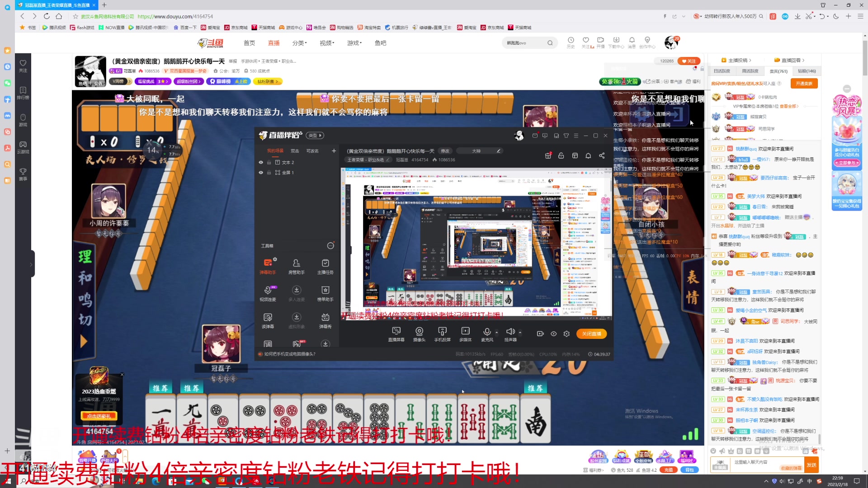The height and width of the screenshot is (488, 868).
Task: Open 查看全部 VIP seats link
Action: click(x=789, y=107)
